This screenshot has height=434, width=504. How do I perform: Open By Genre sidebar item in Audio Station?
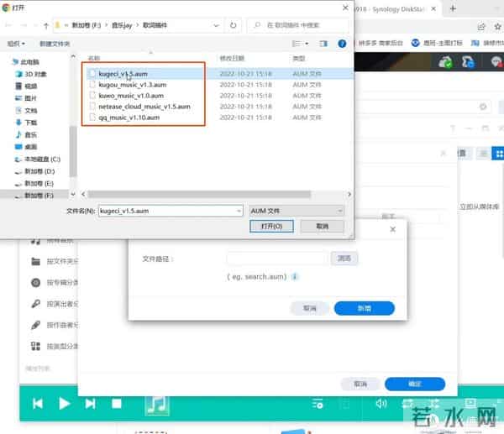coord(55,346)
